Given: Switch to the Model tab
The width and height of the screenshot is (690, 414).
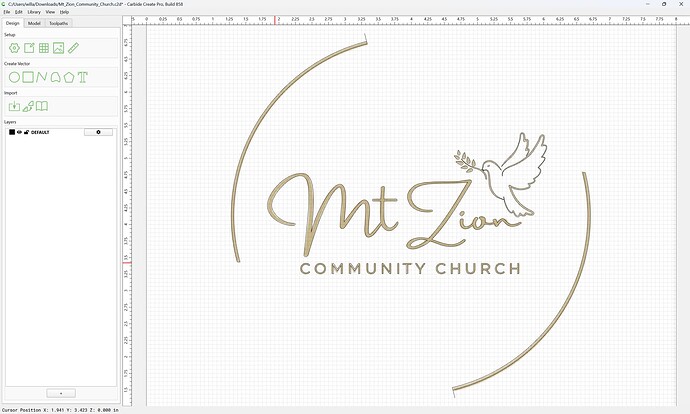Looking at the screenshot, I should [34, 23].
